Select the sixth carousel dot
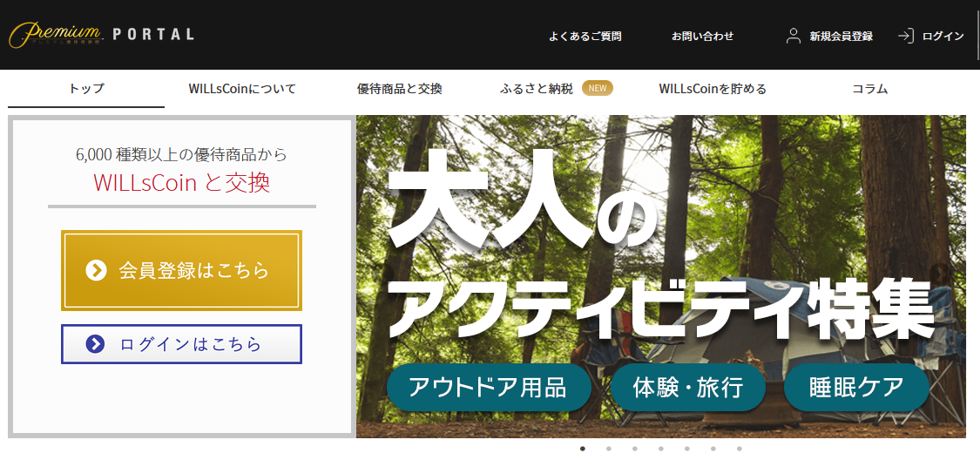Viewport: 980px width, 467px height. (713, 448)
